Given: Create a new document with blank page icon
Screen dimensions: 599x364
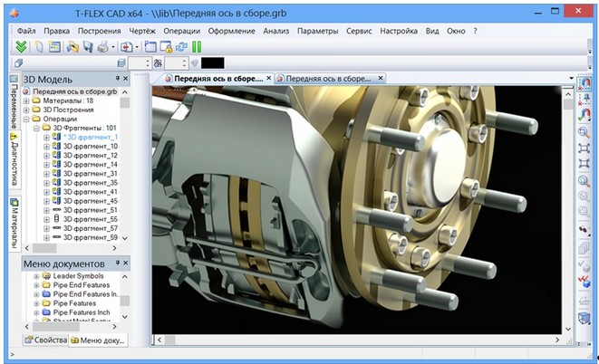Looking at the screenshot, I should coord(40,46).
